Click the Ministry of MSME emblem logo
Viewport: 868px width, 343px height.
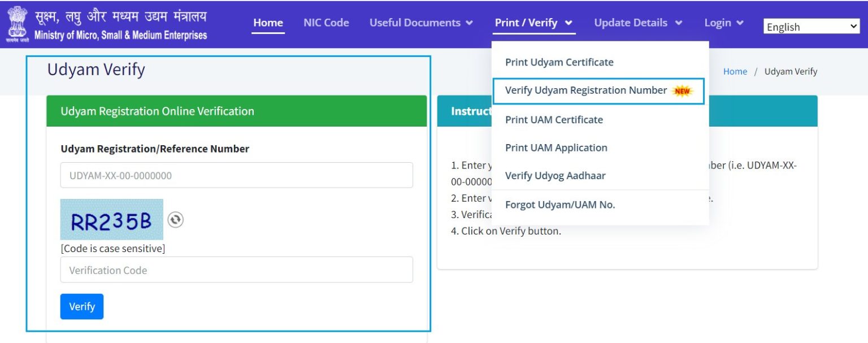(x=17, y=24)
